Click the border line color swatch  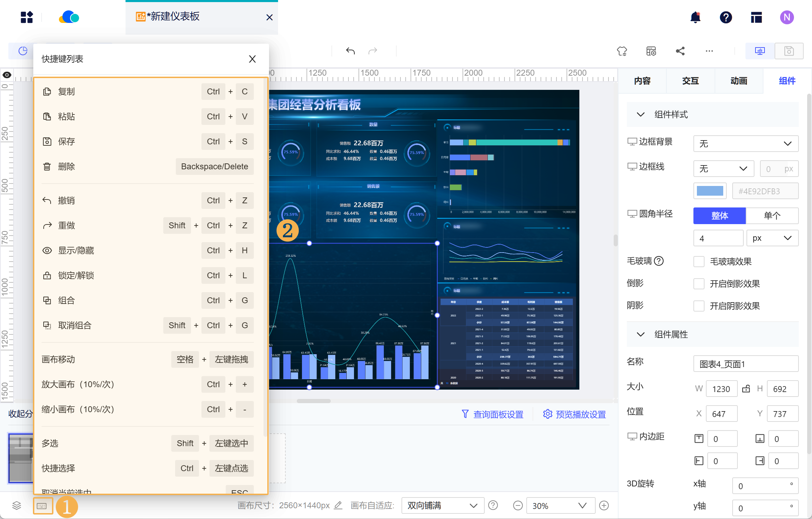tap(710, 191)
